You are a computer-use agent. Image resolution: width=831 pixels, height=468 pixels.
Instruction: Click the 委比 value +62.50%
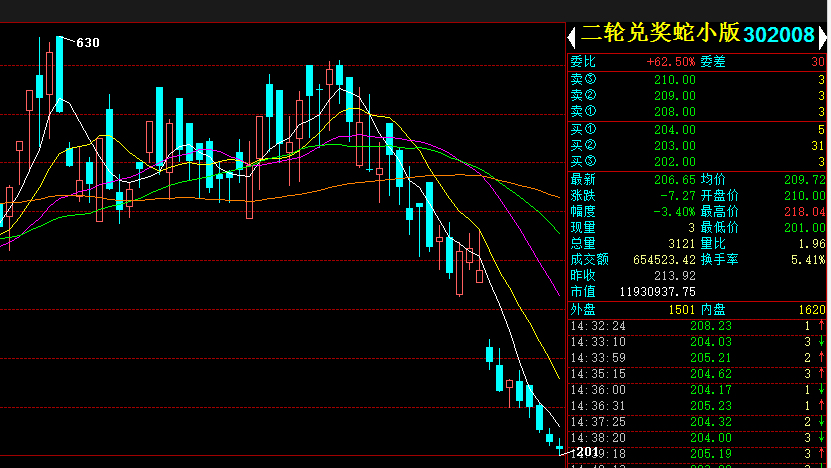pos(670,62)
